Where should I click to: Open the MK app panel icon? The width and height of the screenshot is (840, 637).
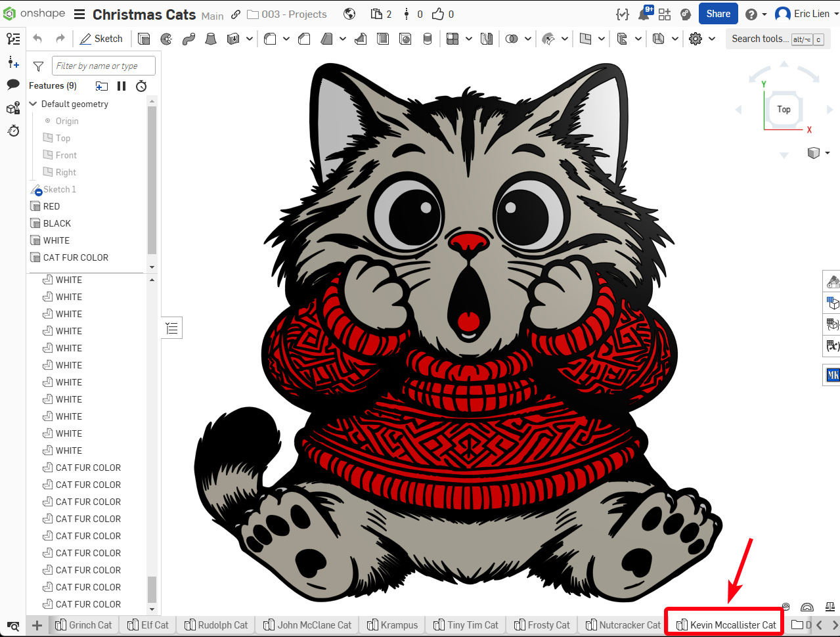[x=832, y=375]
